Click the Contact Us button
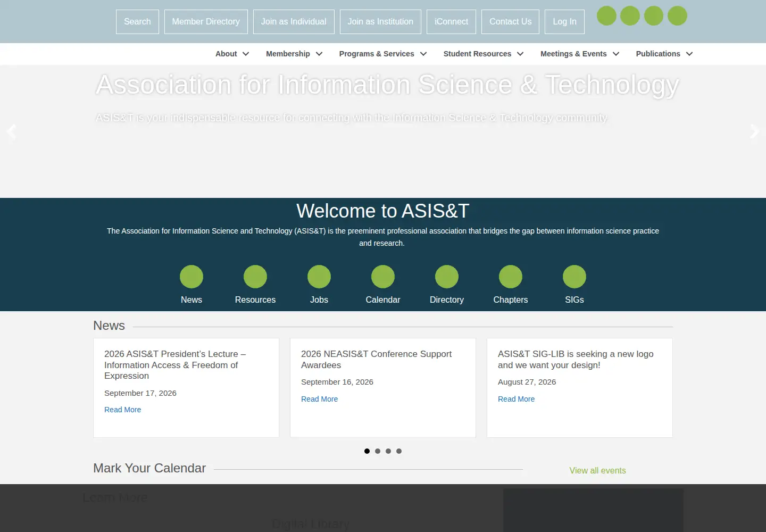Image resolution: width=766 pixels, height=532 pixels. pyautogui.click(x=510, y=22)
